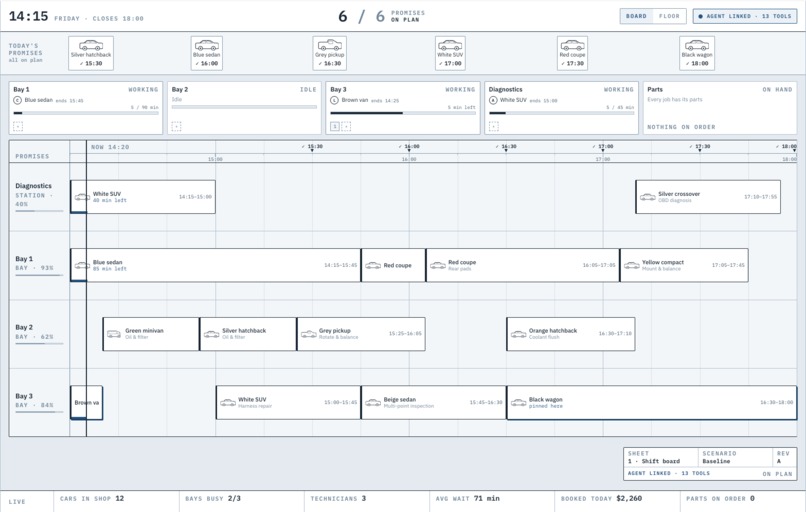The height and width of the screenshot is (512, 806).
Task: Select the Bay 3 row header
Action: [39, 403]
